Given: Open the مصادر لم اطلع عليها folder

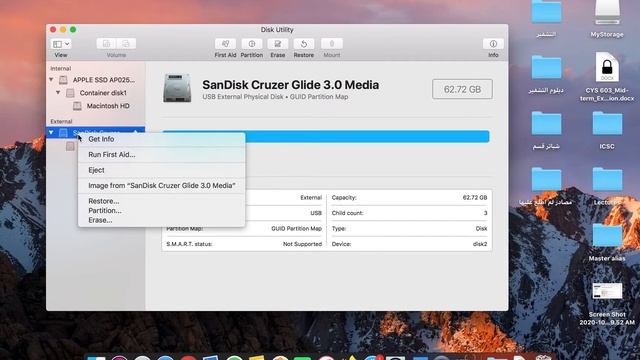Looking at the screenshot, I should [x=546, y=179].
